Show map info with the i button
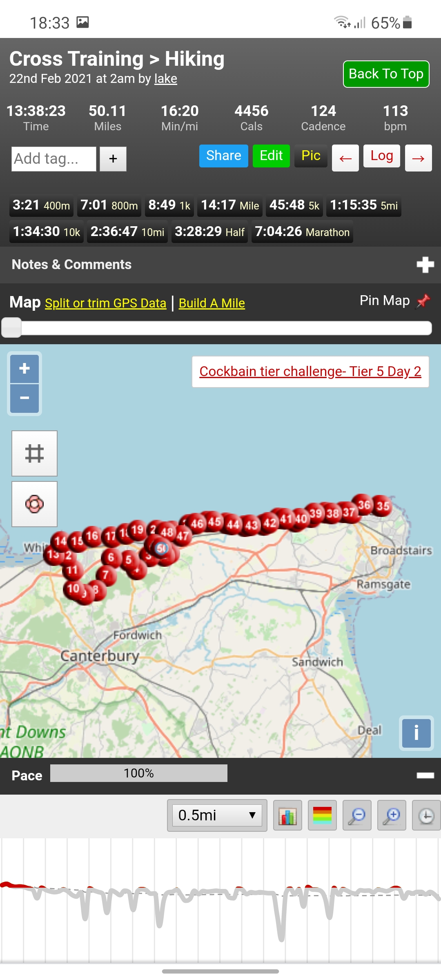This screenshot has width=441, height=980. point(416,733)
